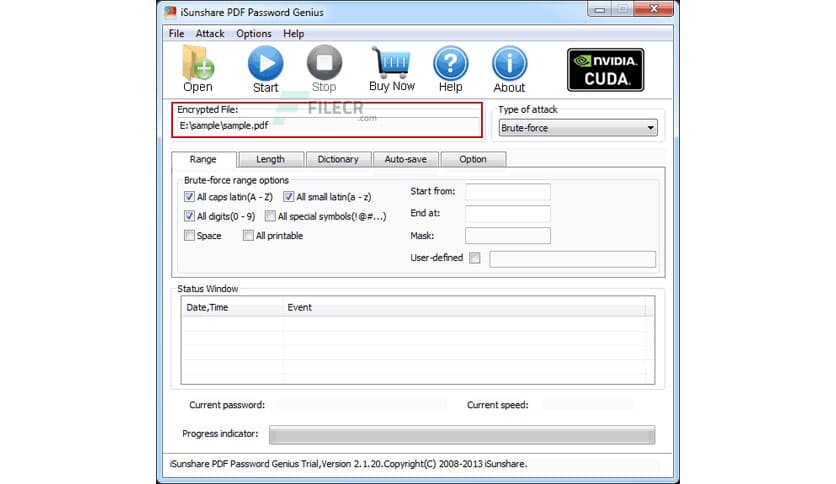Click the Open folder icon

click(198, 63)
